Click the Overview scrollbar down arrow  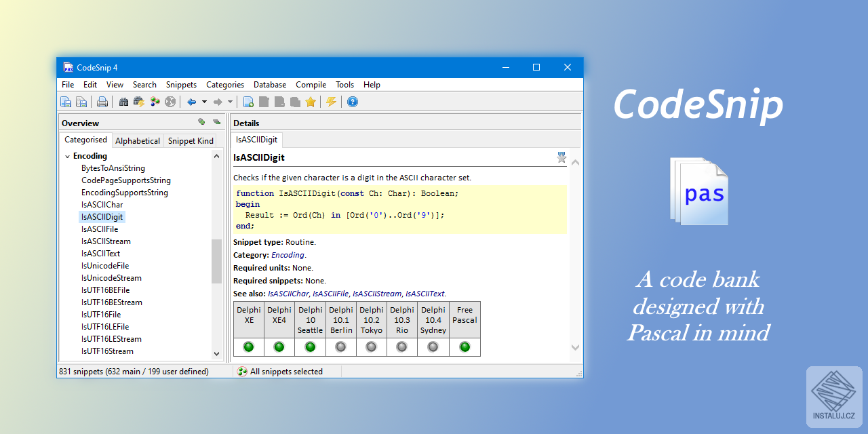(217, 353)
